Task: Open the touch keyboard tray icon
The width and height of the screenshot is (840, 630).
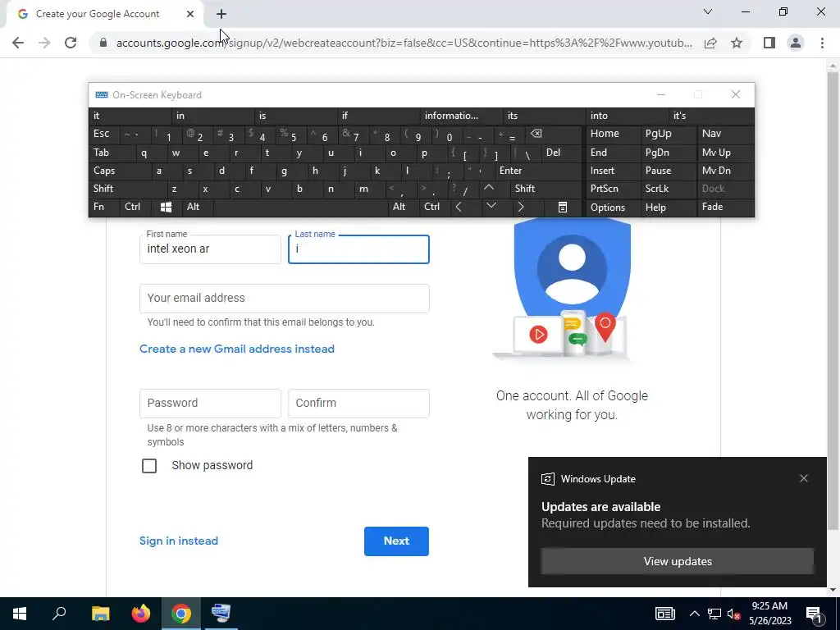Action: point(664,614)
